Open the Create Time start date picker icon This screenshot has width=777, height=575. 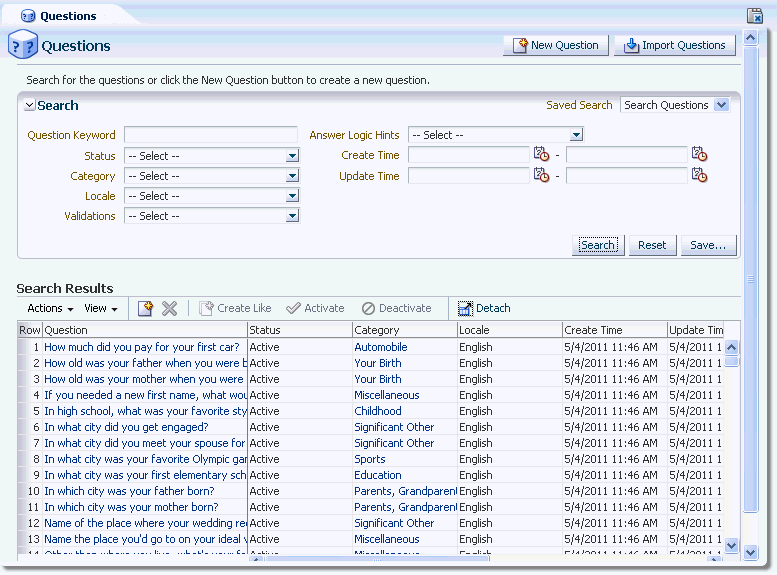(541, 154)
